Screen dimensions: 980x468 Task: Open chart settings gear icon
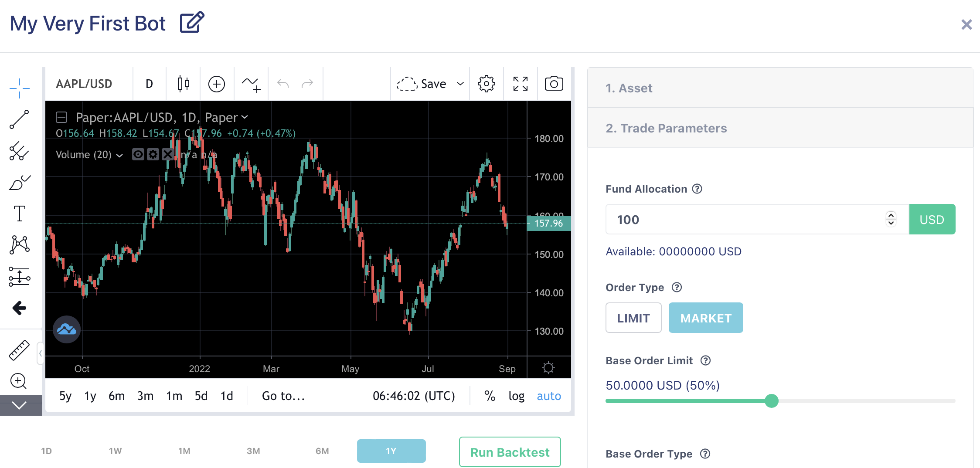[487, 83]
